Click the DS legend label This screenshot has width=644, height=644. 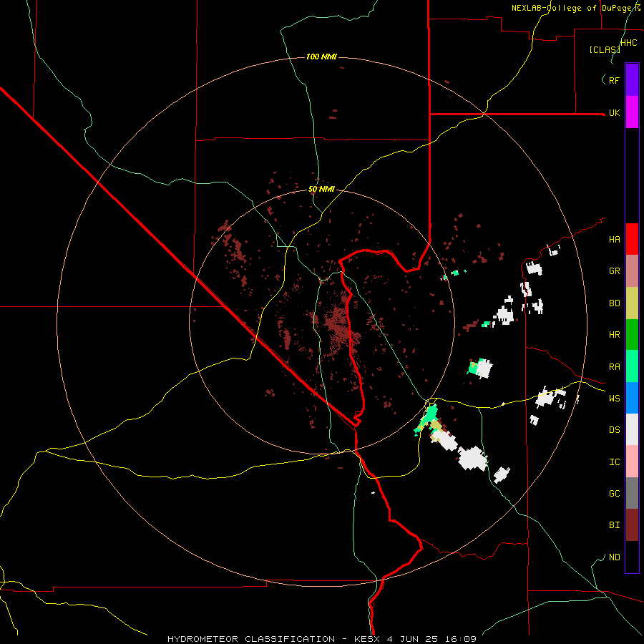point(615,430)
